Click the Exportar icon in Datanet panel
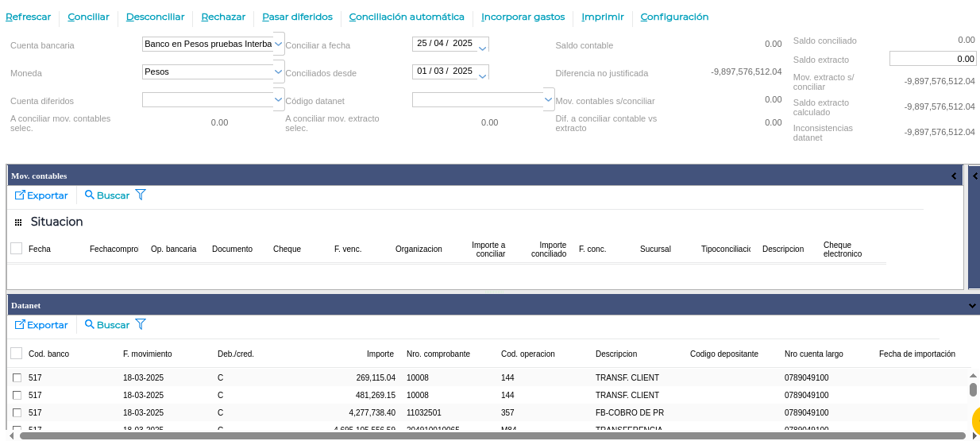Image resolution: width=980 pixels, height=441 pixels. coord(21,325)
